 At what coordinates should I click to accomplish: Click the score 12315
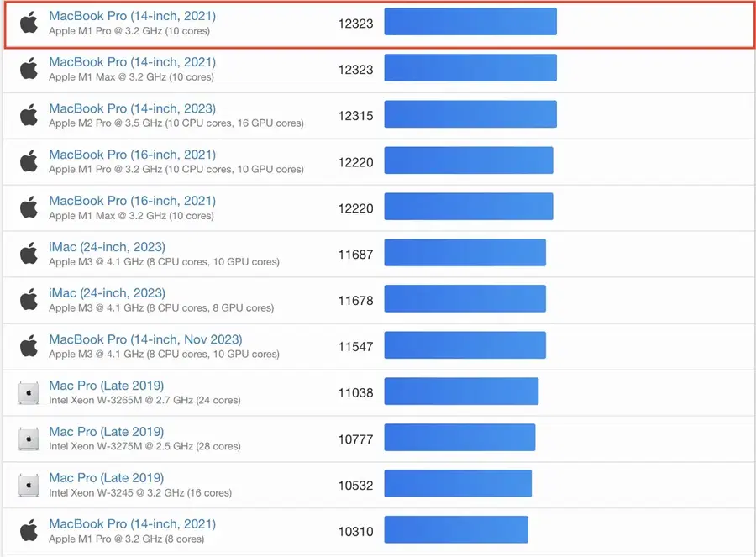(356, 116)
